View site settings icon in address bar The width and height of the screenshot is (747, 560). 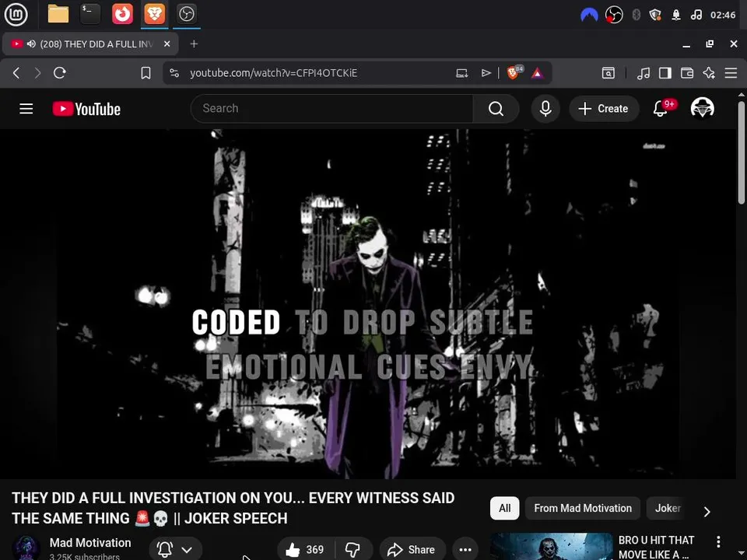tap(174, 73)
